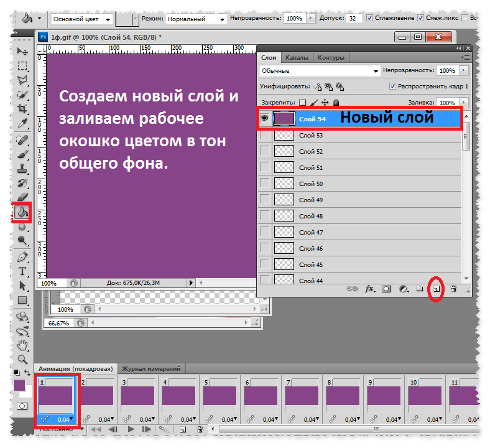Open the Заливка fill slider arrow
The height and width of the screenshot is (448, 490).
[464, 103]
